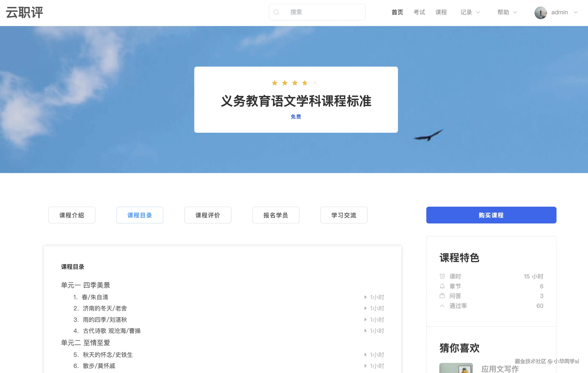Click the search magnifier icon
This screenshot has width=588, height=373.
point(276,12)
